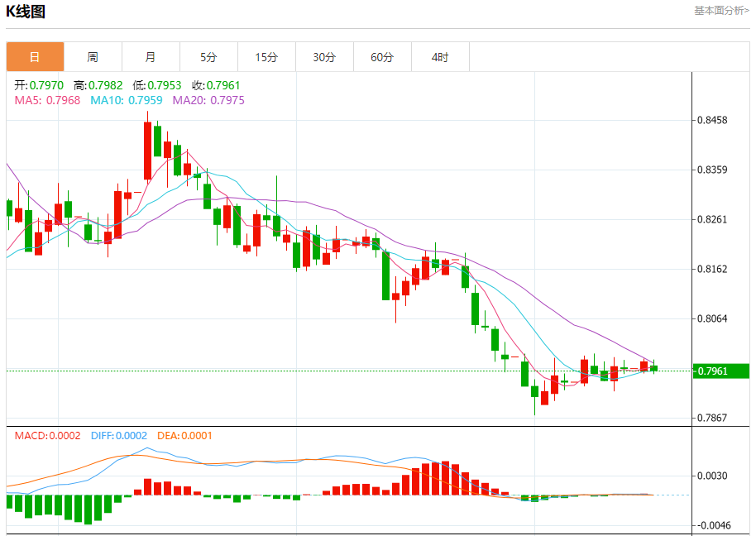Click the K线图 heading
This screenshot has width=756, height=536.
(x=26, y=11)
